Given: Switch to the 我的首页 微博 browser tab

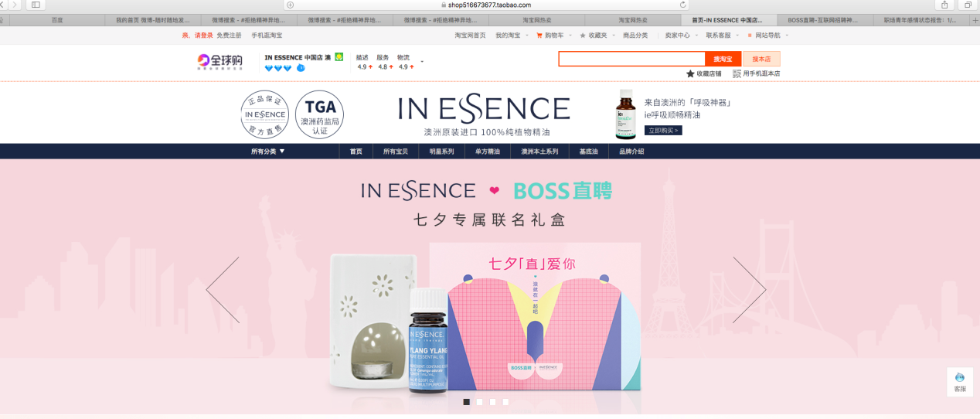Looking at the screenshot, I should click(x=153, y=20).
